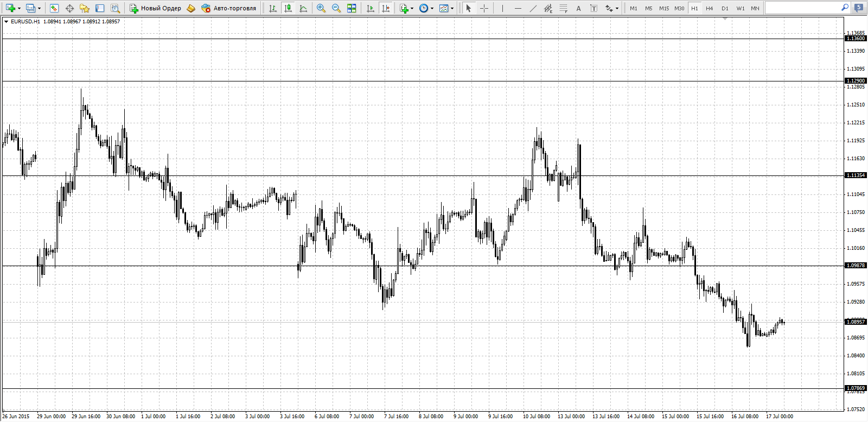Open the indicators list dropdown
The image size is (868, 422).
[412, 8]
